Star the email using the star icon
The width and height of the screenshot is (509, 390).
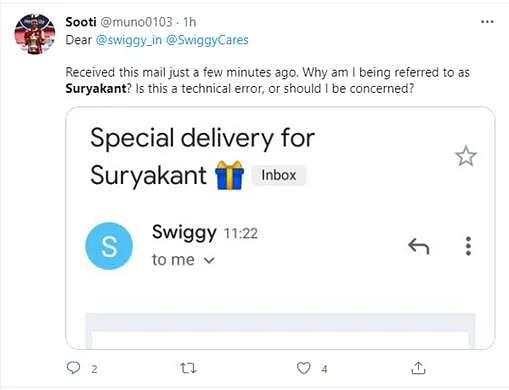[466, 156]
